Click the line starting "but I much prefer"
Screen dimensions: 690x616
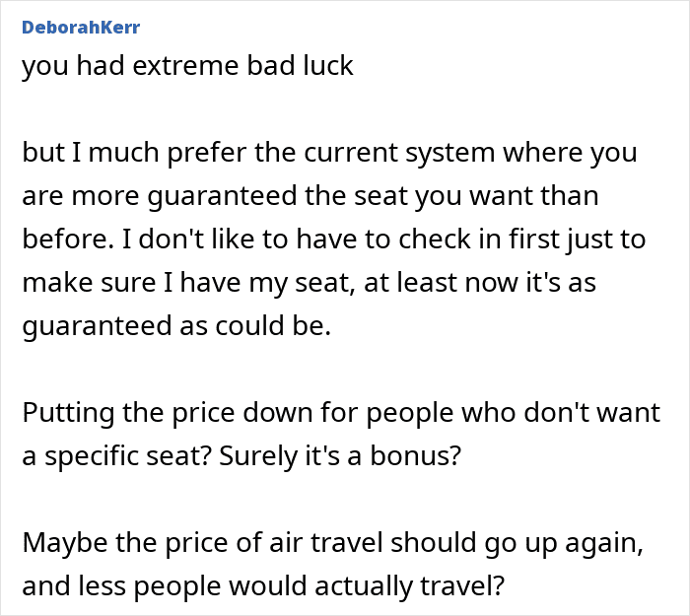point(328,155)
